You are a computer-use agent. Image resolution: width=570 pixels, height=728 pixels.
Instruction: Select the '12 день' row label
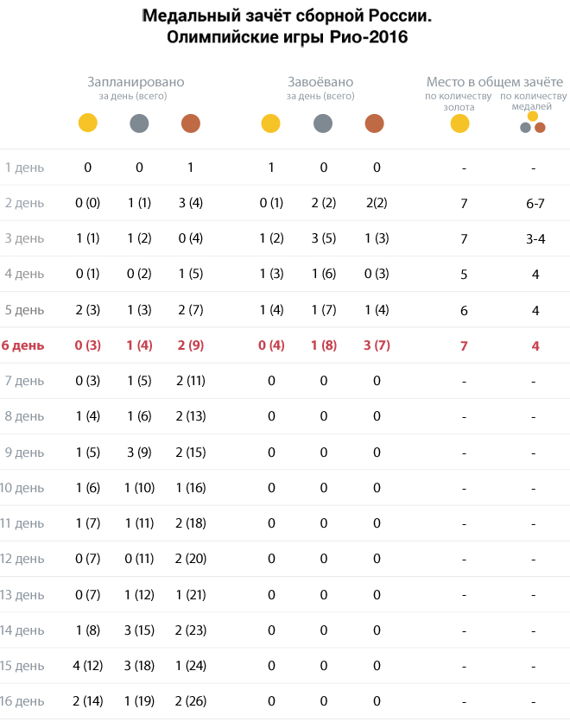click(22, 559)
